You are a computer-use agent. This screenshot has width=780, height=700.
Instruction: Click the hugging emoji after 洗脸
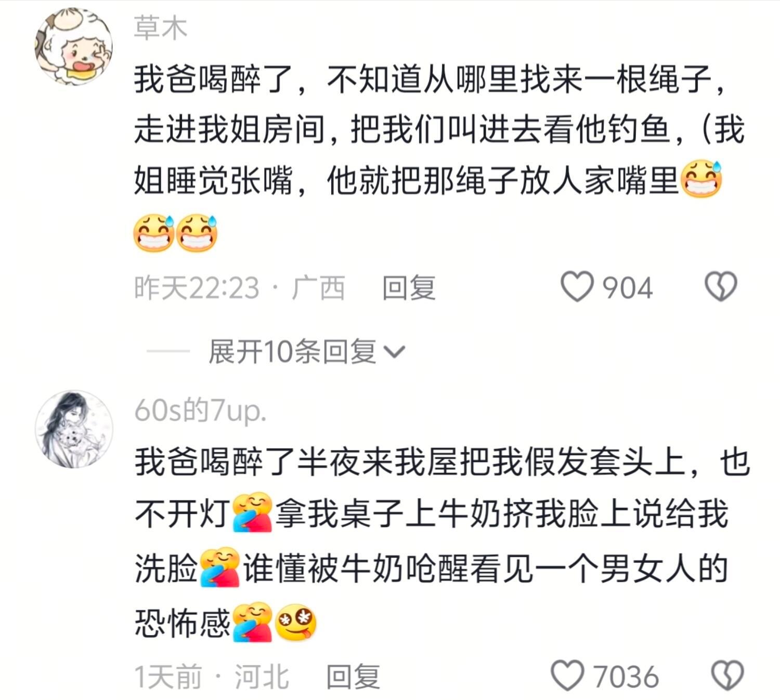coord(220,567)
